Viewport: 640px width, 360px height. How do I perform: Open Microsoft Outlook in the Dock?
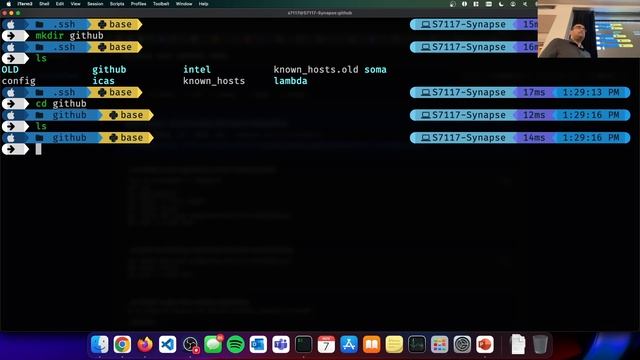(x=258, y=344)
